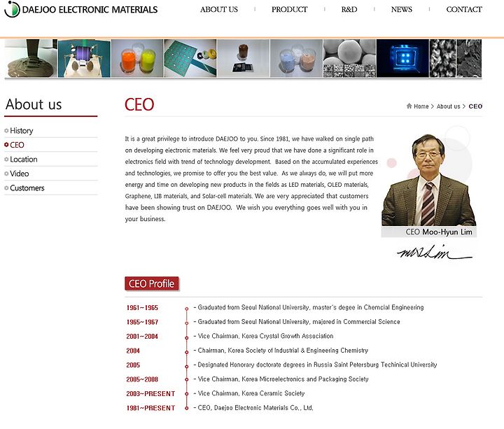The image size is (504, 429).
Task: Open the NEWS menu
Action: 402,10
